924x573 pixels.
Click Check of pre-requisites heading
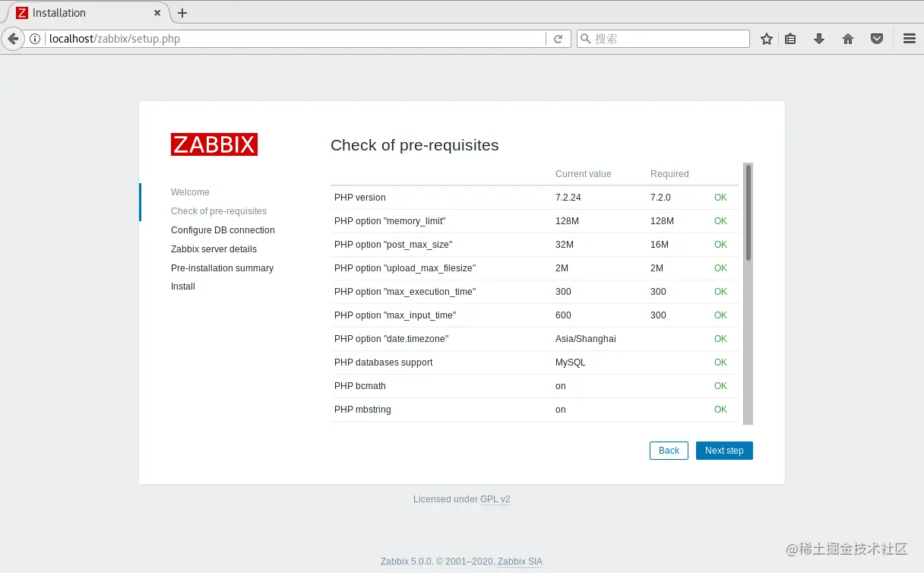pos(415,145)
